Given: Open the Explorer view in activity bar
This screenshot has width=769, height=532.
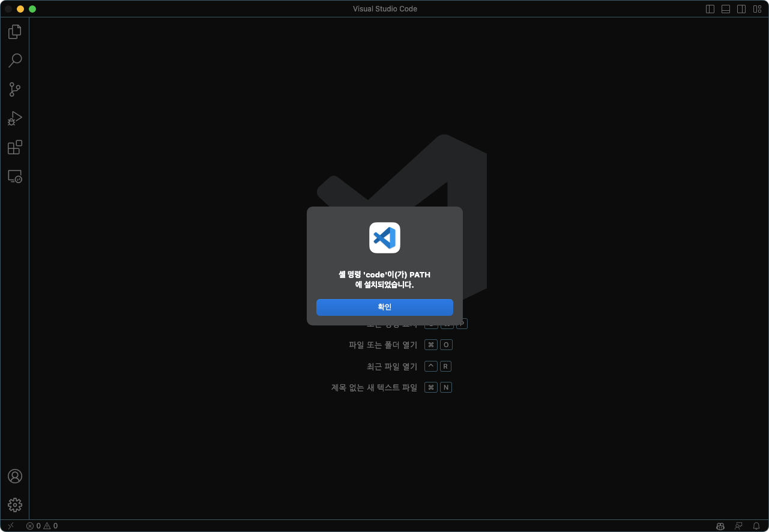Looking at the screenshot, I should (x=15, y=32).
